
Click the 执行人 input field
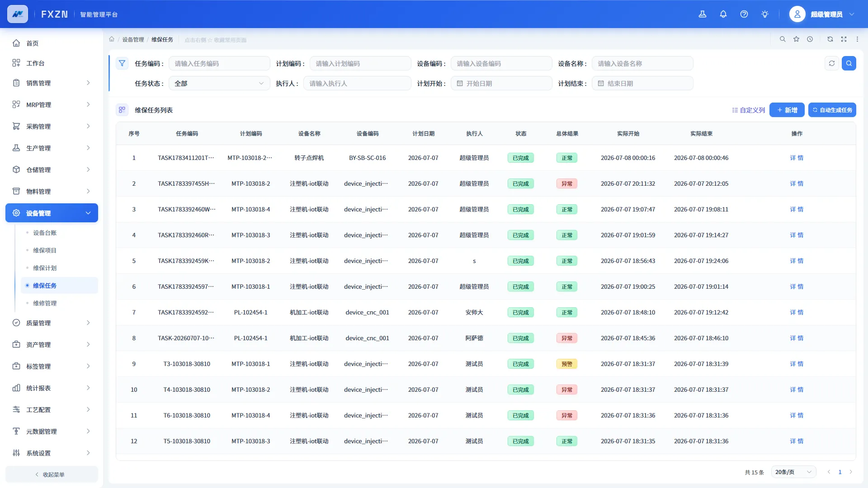(x=357, y=83)
